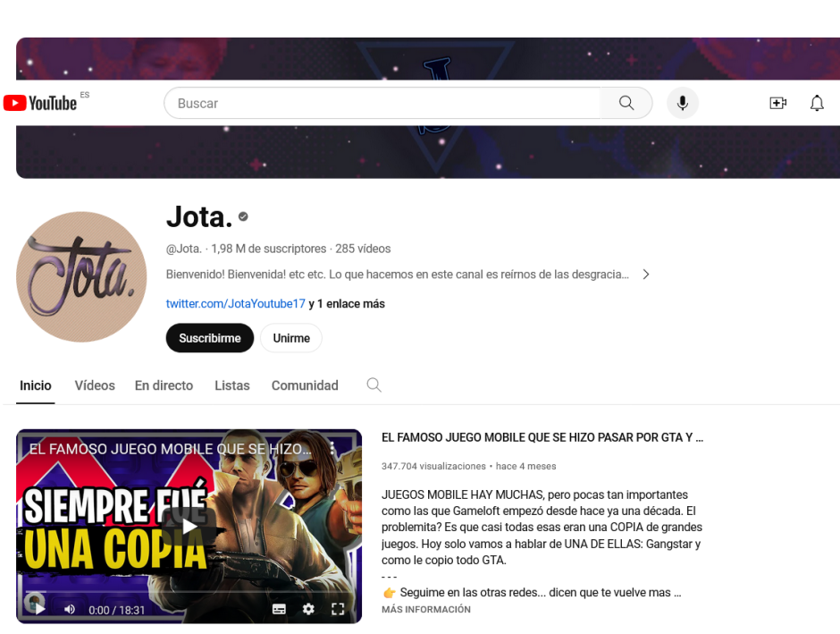Click the 0:00 / 18:31 time display
Viewport: 840px width, 634px height.
pos(117,610)
